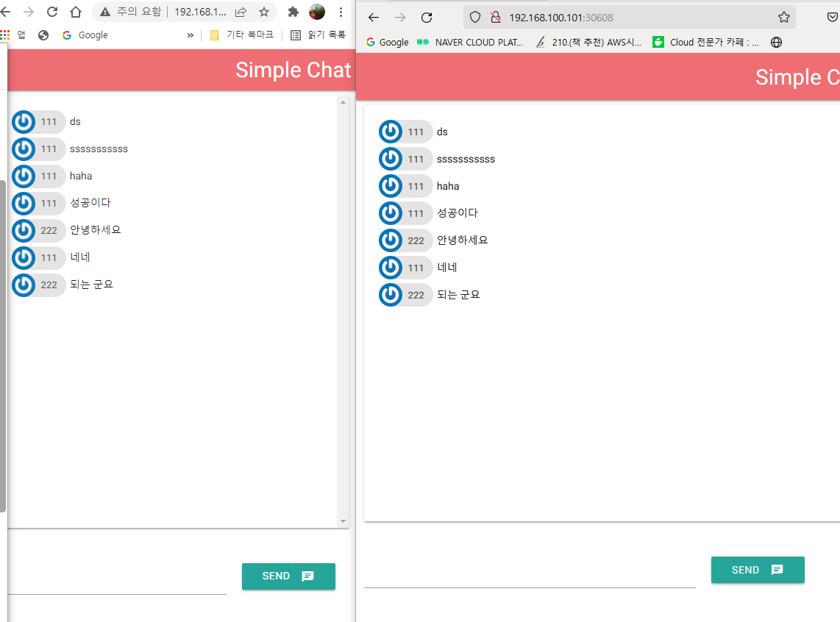Viewport: 840px width, 622px height.
Task: Bookmark this page with the Firefox star
Action: click(784, 17)
